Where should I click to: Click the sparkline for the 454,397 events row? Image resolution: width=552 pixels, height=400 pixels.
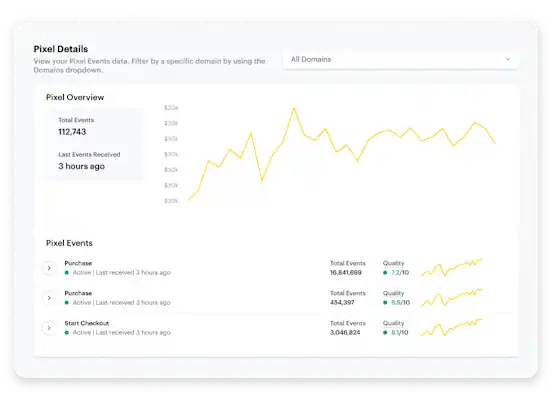pyautogui.click(x=451, y=298)
